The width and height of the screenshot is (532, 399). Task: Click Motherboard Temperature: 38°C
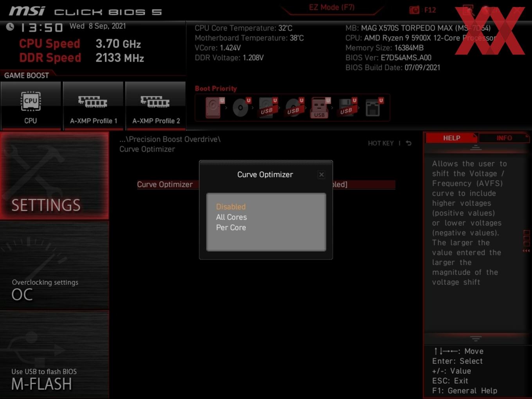point(249,38)
